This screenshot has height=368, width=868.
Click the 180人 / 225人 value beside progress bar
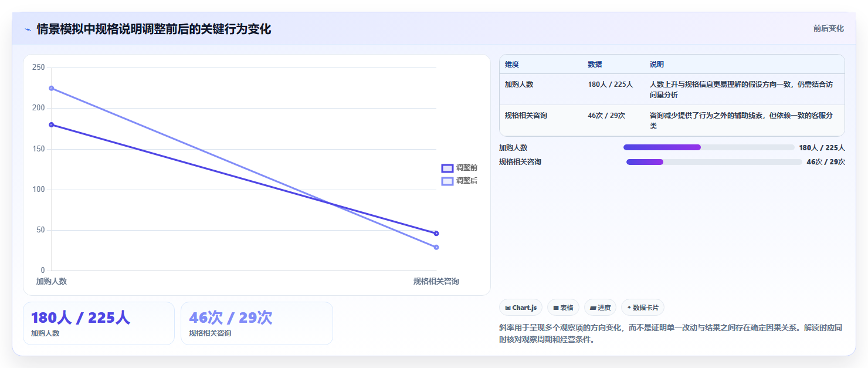tap(822, 147)
